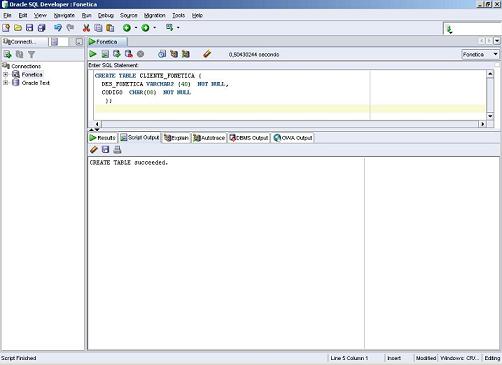The height and width of the screenshot is (365, 502).
Task: Open the SQL Worksheet connection dropdown arrow
Action: point(178,28)
